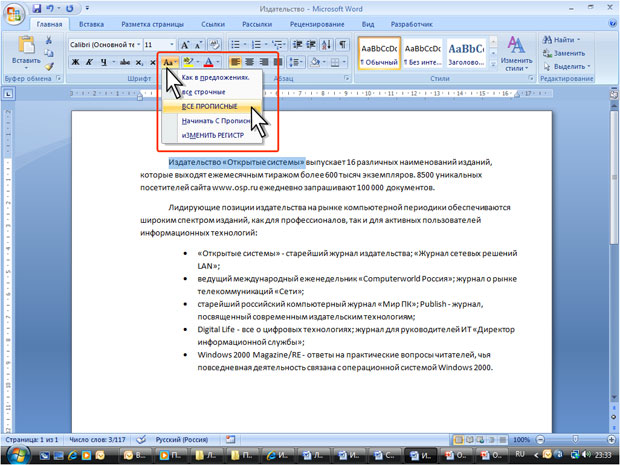Open Изменить стили change styles button

[516, 54]
